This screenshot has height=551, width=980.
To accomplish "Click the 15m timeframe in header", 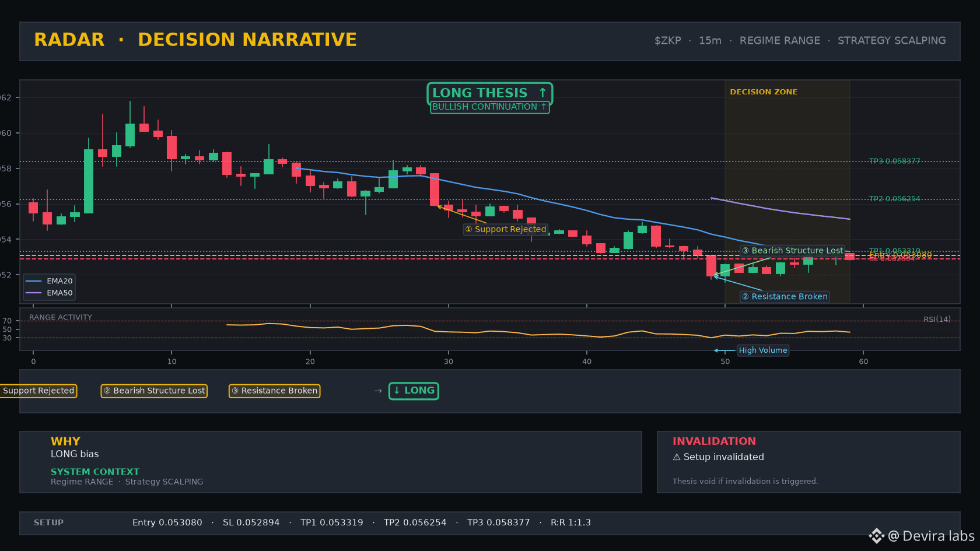I will 710,41.
